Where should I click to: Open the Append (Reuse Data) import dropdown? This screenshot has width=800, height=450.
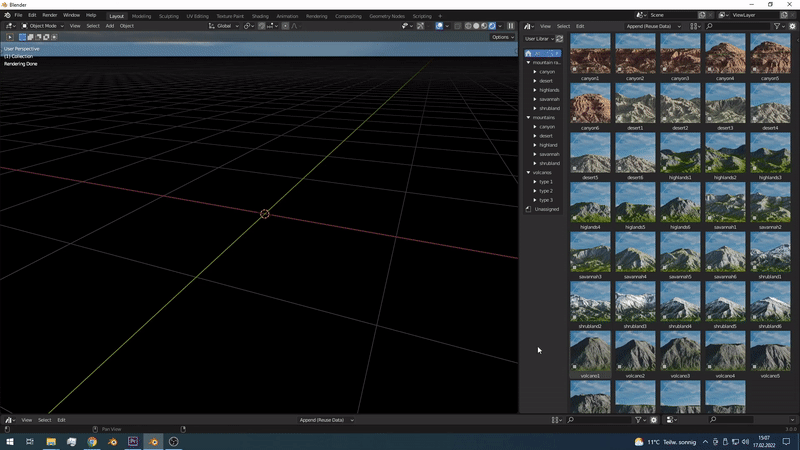click(654, 26)
